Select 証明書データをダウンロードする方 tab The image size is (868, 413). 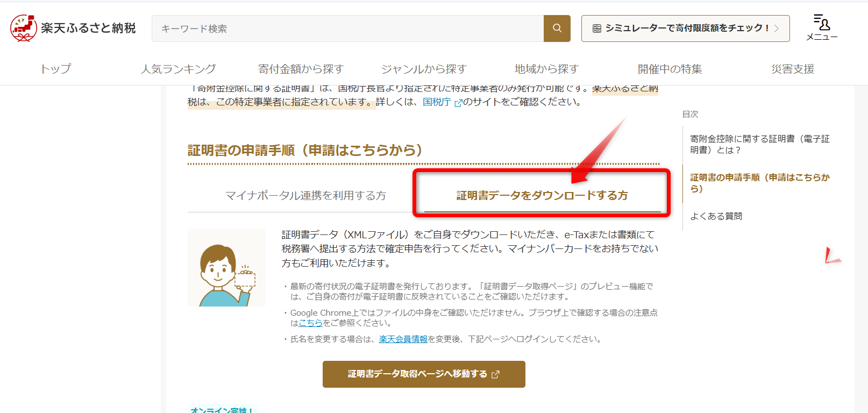click(542, 195)
